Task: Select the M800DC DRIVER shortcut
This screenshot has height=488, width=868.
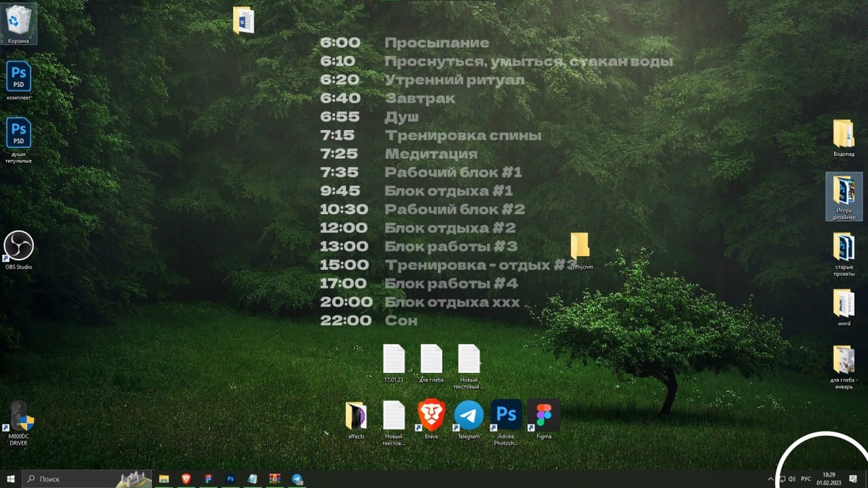Action: click(18, 423)
